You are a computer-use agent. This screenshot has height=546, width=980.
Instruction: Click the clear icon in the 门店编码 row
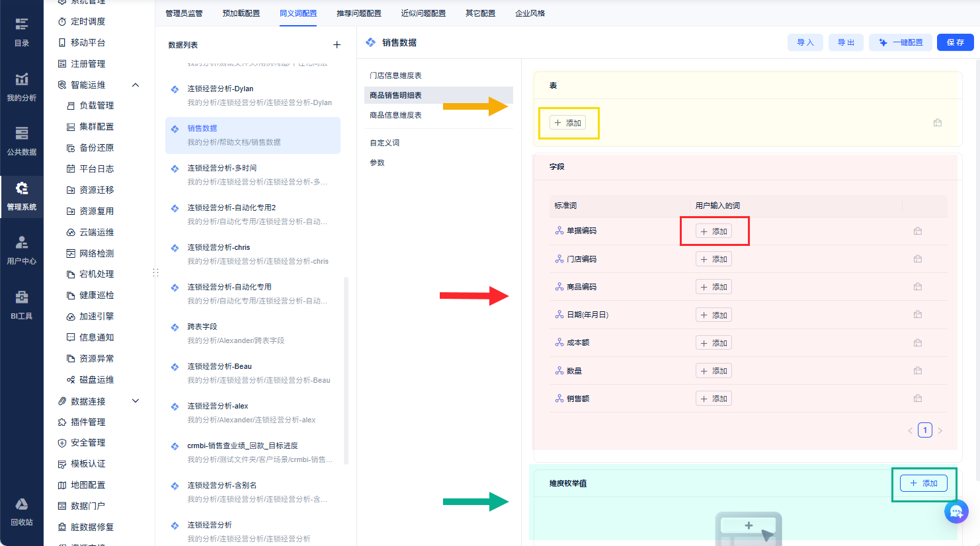point(918,259)
